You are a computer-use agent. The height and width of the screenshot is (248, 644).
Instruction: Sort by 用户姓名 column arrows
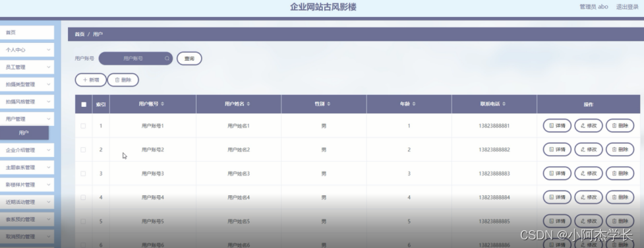click(249, 104)
